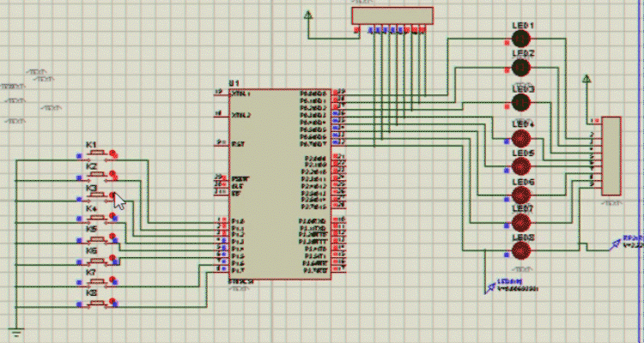Viewport: 644px width, 343px height.
Task: Click the power terminal arrow near top resistor pack
Action: pos(308,15)
